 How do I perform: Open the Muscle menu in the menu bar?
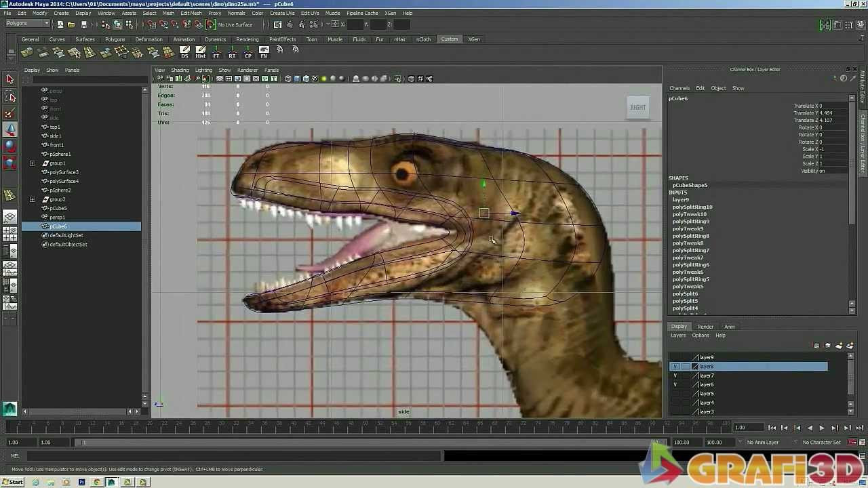[x=332, y=12]
